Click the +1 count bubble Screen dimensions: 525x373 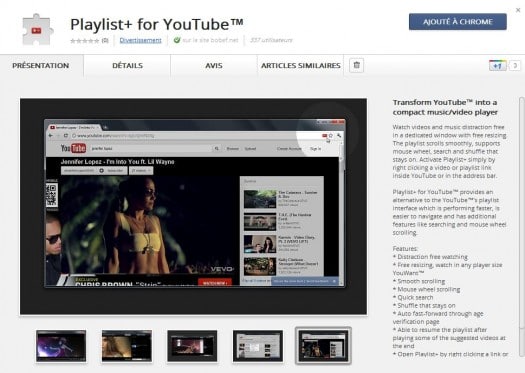pos(515,66)
